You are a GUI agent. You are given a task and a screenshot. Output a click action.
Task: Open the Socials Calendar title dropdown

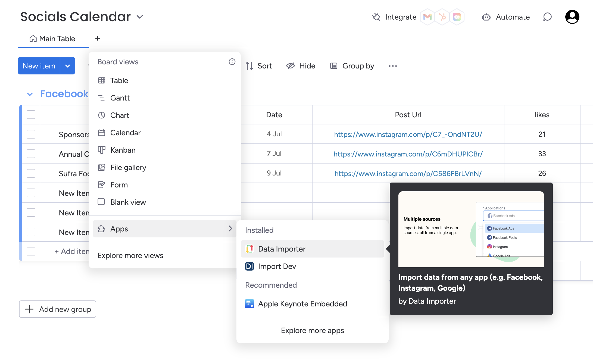click(140, 17)
